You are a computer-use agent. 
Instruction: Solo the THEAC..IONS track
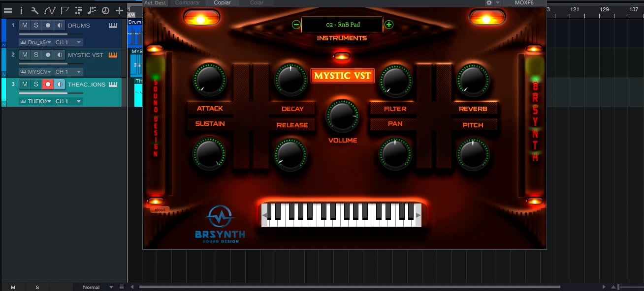(x=36, y=85)
